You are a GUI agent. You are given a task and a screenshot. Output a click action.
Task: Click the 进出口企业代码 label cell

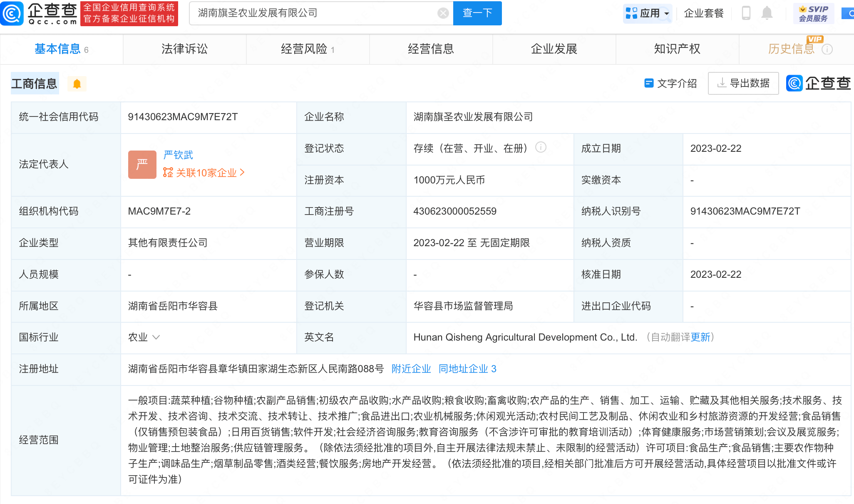pos(628,306)
